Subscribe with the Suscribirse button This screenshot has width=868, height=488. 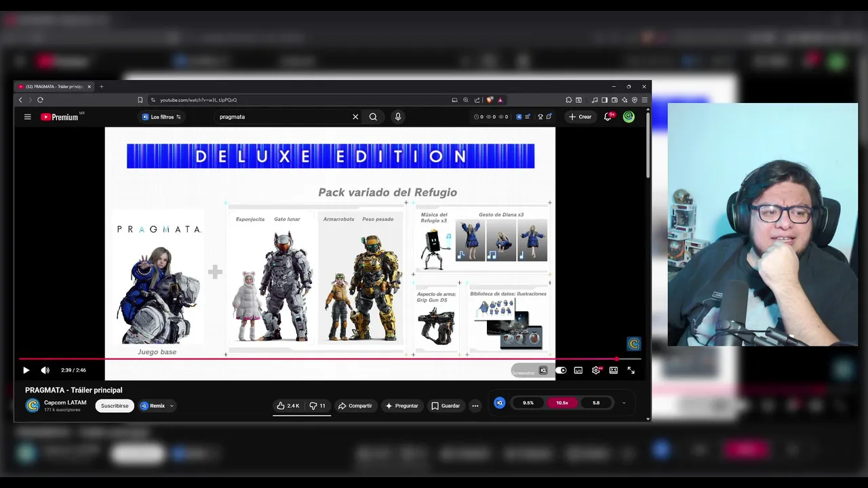tap(115, 406)
